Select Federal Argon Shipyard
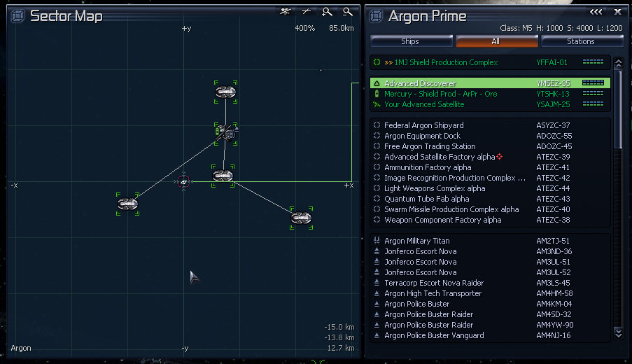Screen dimensions: 632x364 (490, 125)
